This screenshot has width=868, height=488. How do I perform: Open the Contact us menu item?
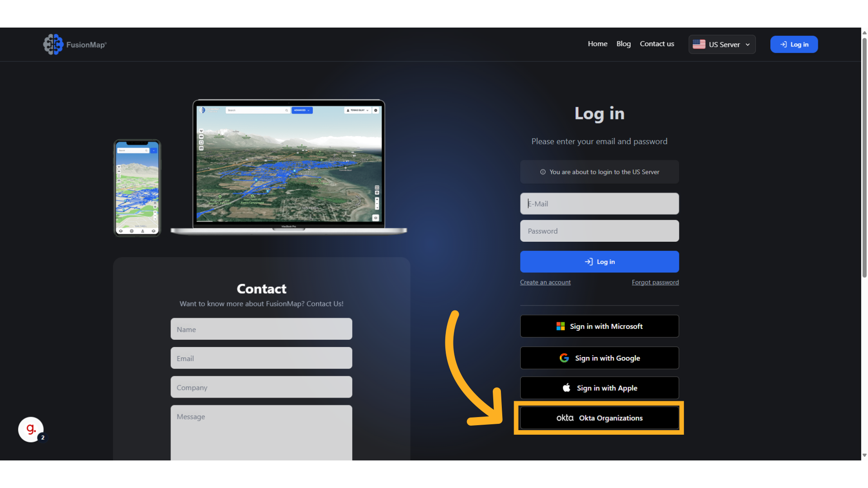click(x=657, y=44)
